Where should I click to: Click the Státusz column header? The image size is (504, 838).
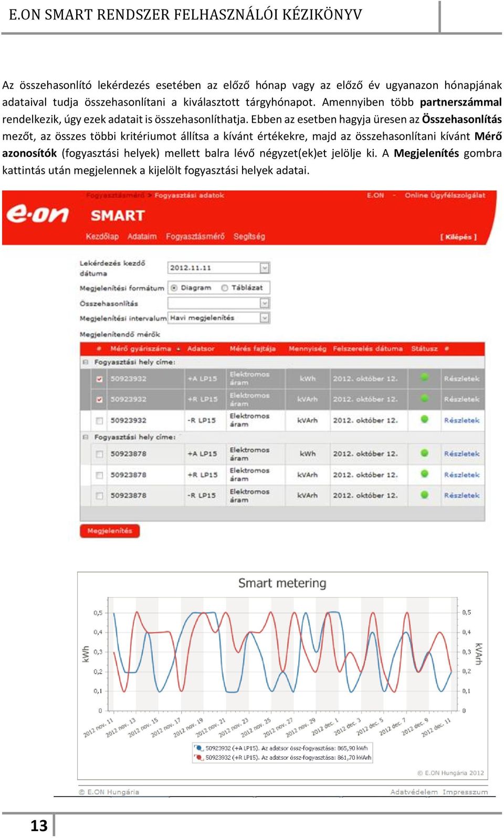424,349
